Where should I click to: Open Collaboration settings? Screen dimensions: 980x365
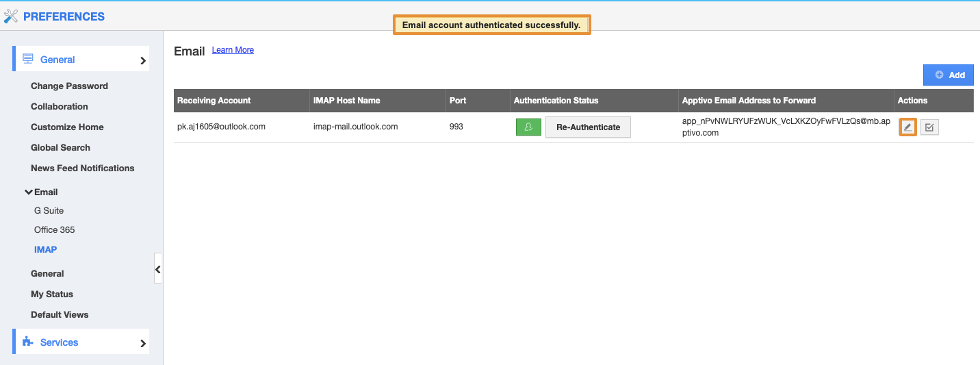(60, 106)
